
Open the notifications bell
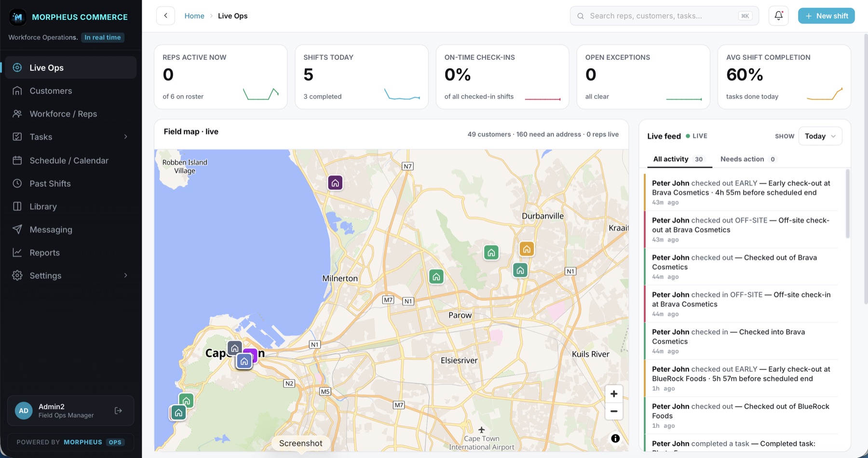[778, 16]
